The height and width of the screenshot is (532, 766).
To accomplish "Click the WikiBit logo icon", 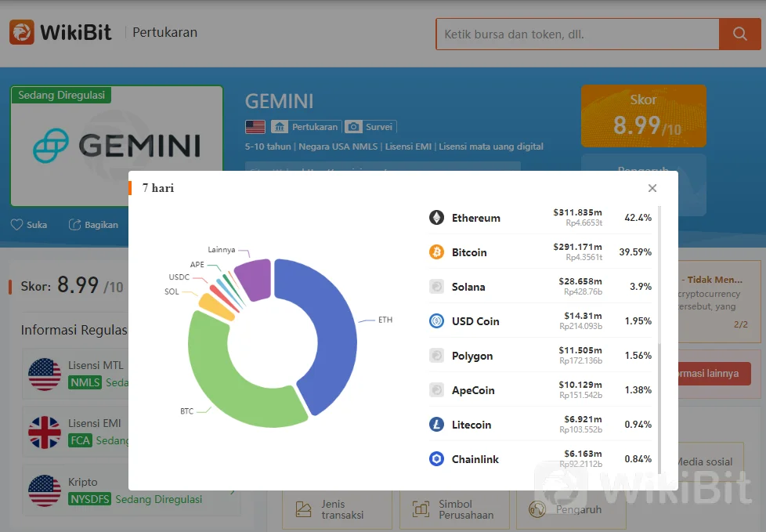I will (22, 32).
